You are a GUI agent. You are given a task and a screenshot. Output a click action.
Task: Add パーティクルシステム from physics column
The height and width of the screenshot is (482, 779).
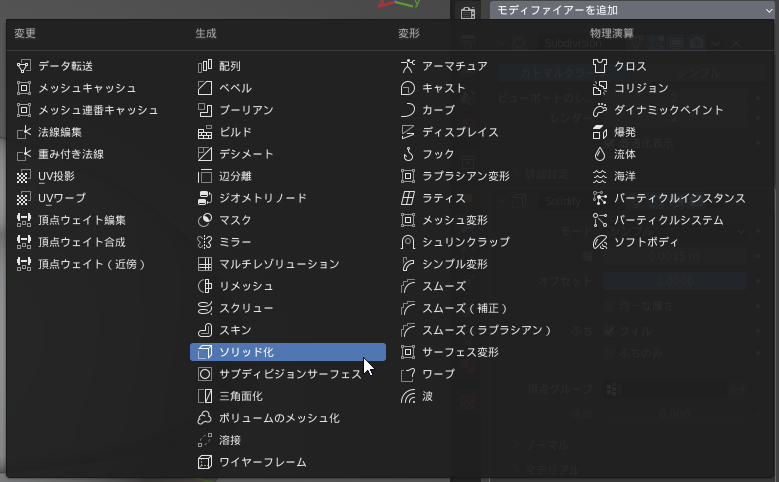click(668, 220)
